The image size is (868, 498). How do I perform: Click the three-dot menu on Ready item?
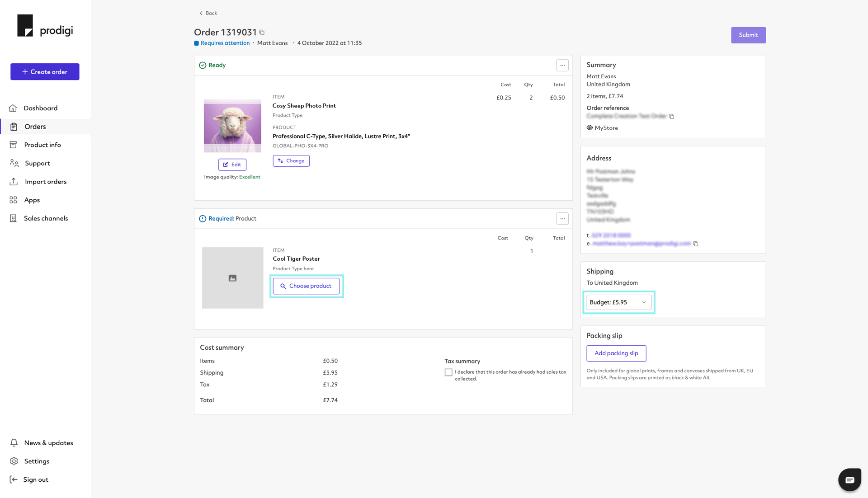pyautogui.click(x=563, y=66)
